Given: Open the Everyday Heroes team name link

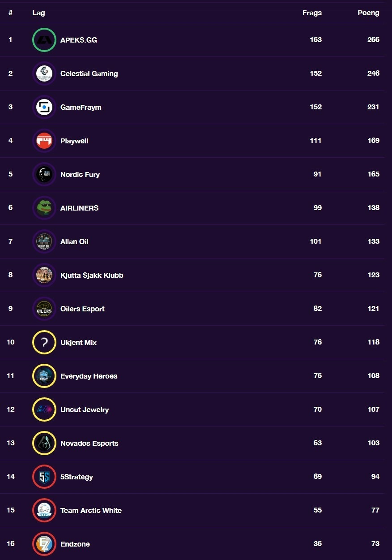Looking at the screenshot, I should tap(89, 376).
